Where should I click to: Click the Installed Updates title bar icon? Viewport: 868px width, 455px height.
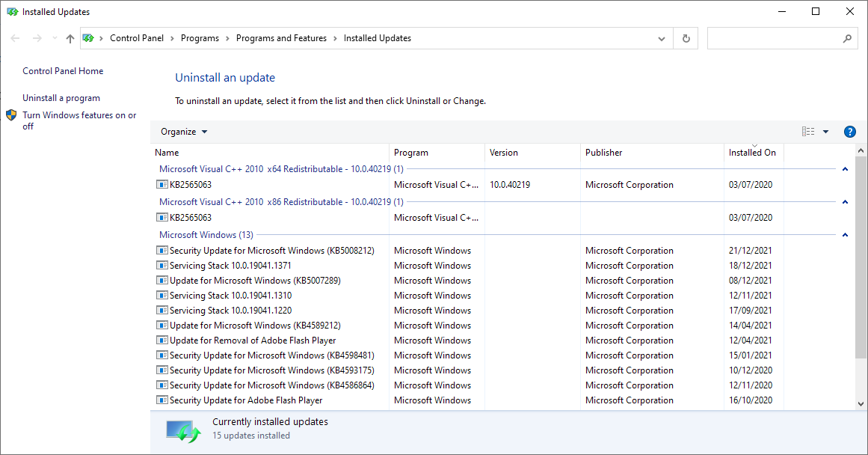[12, 12]
